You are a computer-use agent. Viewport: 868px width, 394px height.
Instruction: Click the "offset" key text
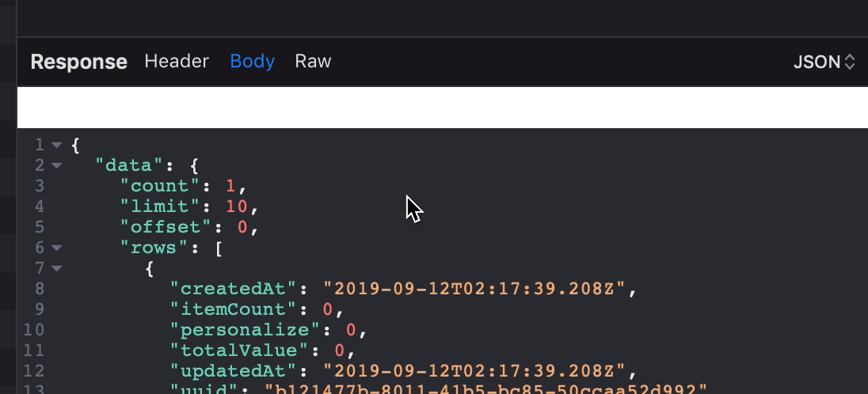point(166,227)
